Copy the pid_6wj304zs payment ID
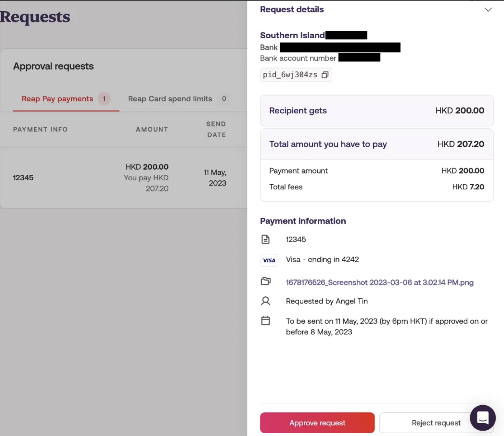This screenshot has height=436, width=504. (x=325, y=75)
